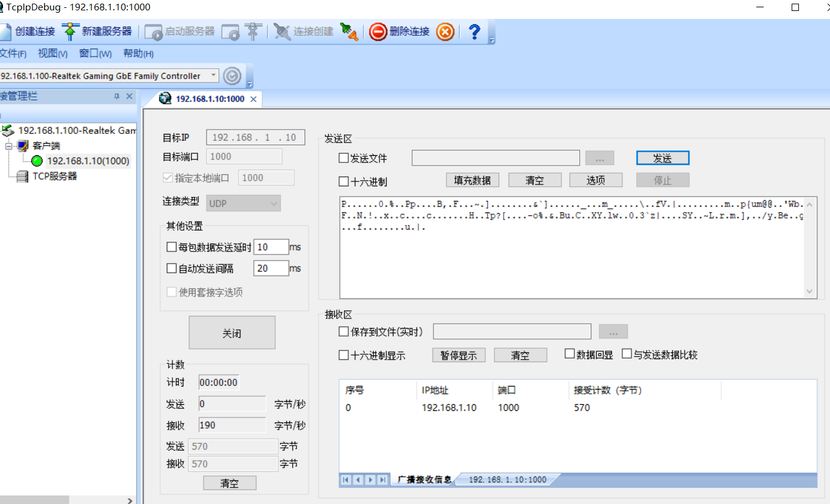Viewport: 830px width, 504px height.
Task: Click the refresh icon beside the adapter dropdown
Action: (232, 76)
